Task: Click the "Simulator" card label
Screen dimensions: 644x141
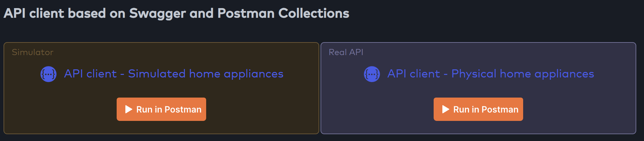Action: click(x=33, y=52)
